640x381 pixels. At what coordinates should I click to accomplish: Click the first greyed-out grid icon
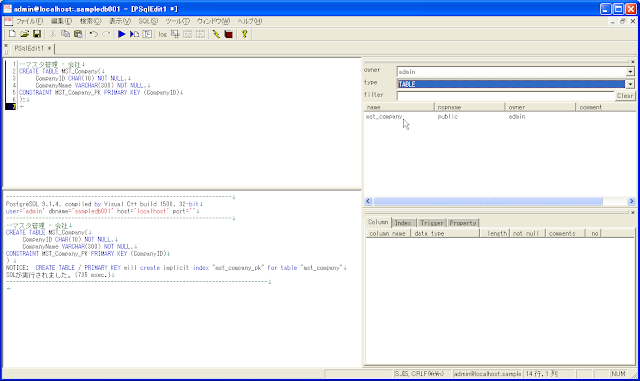188,34
